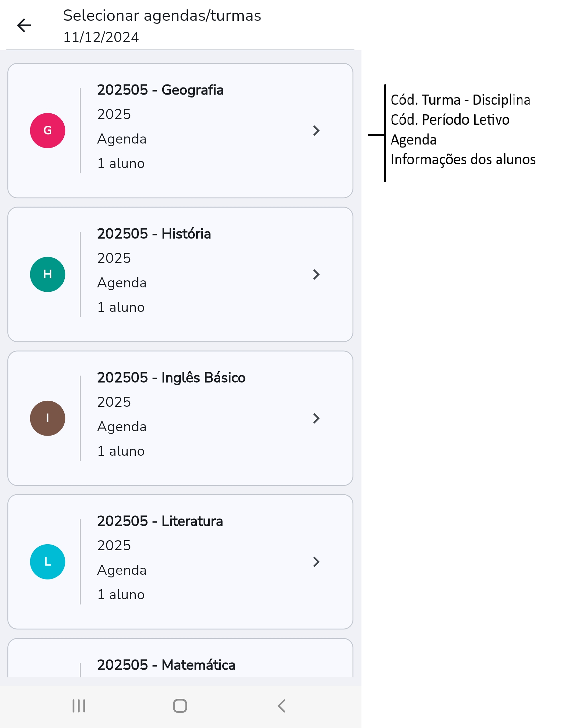Expand Geografia agenda with chevron arrow
The image size is (567, 728).
(x=316, y=130)
